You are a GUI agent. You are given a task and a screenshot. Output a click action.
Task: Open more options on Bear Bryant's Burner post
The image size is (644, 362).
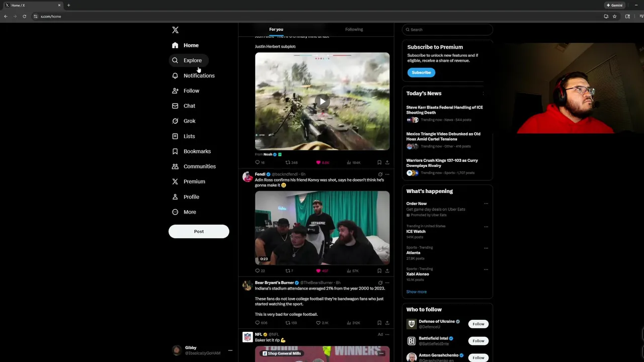[x=387, y=283]
